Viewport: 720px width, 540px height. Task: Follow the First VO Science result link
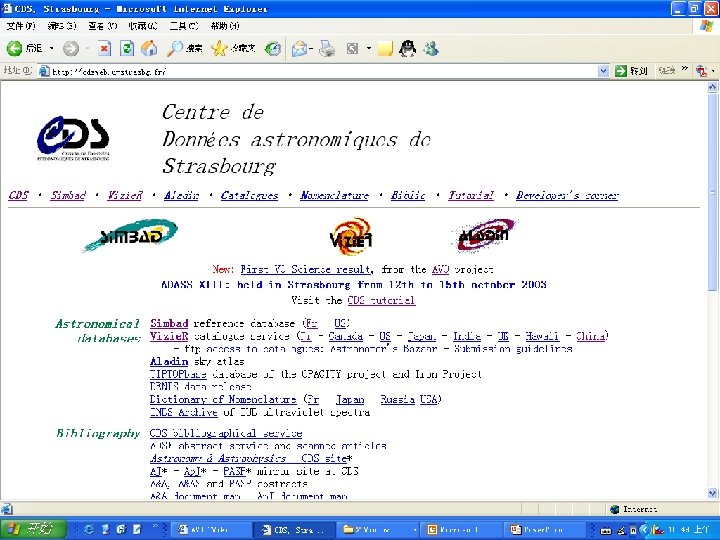click(305, 270)
